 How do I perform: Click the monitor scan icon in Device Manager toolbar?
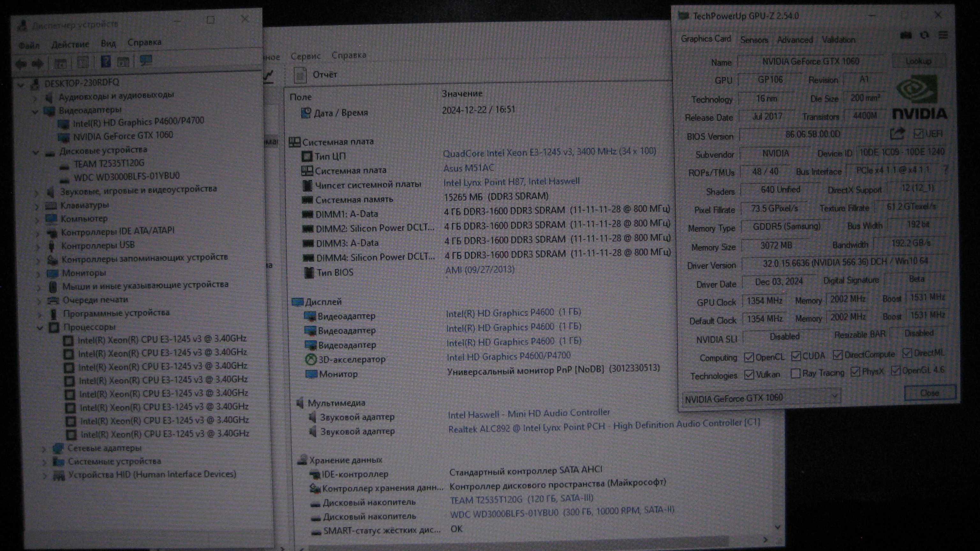(x=146, y=61)
